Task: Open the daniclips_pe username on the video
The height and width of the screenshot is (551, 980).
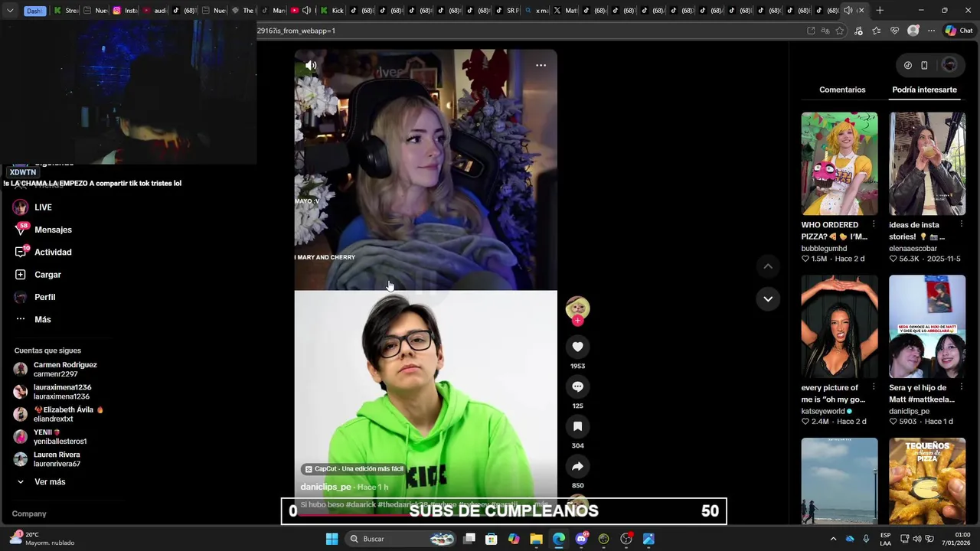Action: pos(325,487)
